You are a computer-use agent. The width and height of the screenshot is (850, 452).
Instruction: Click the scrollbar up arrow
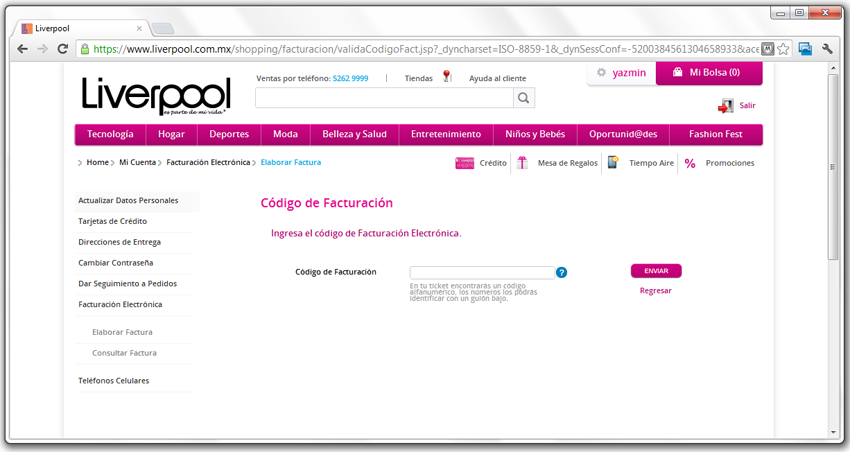coord(833,68)
